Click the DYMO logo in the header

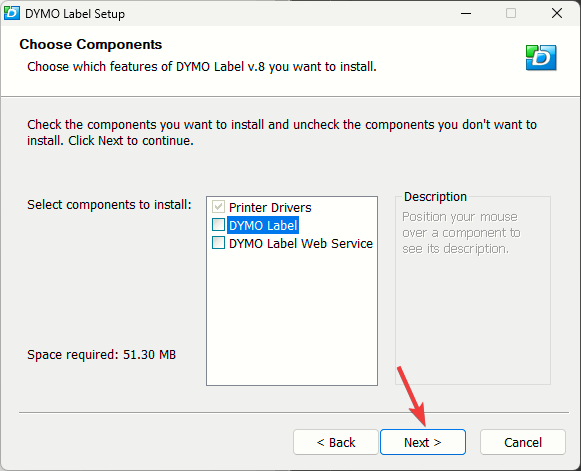pyautogui.click(x=541, y=58)
